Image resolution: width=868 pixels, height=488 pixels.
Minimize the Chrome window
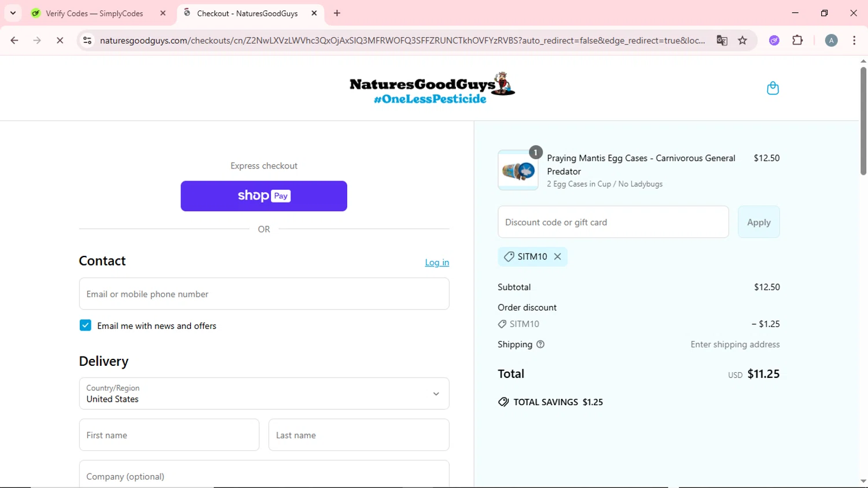pyautogui.click(x=795, y=13)
